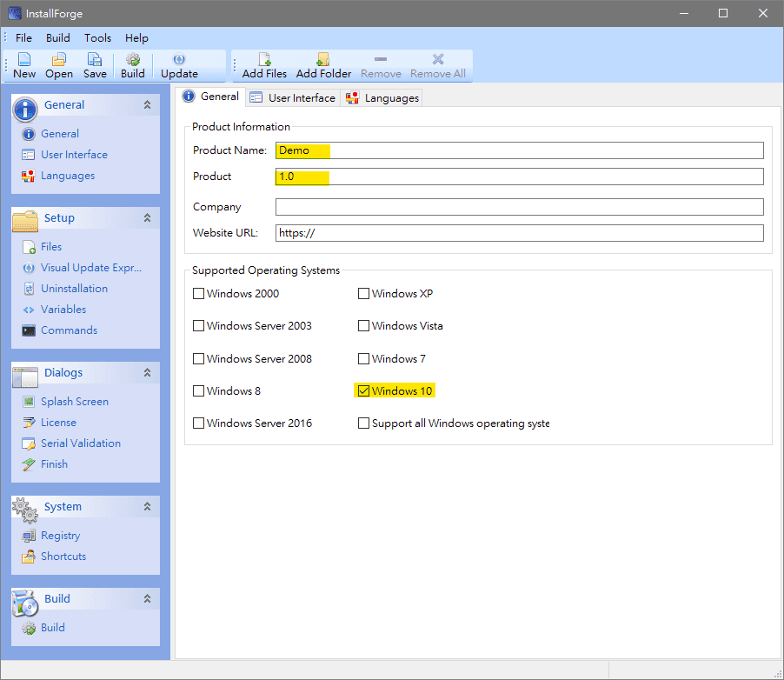Select the General tab in the main panel
784x680 pixels.
click(x=210, y=97)
